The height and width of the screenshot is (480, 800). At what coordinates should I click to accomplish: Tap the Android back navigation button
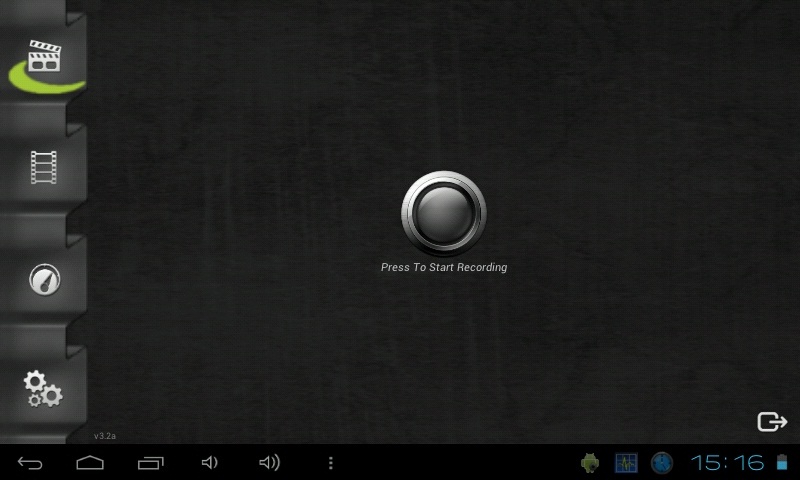(x=30, y=463)
